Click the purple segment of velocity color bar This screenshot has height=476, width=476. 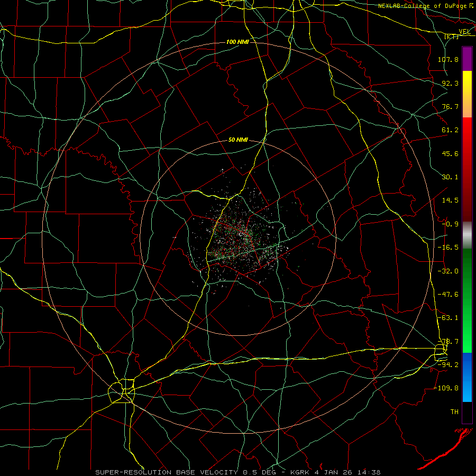pyautogui.click(x=467, y=59)
